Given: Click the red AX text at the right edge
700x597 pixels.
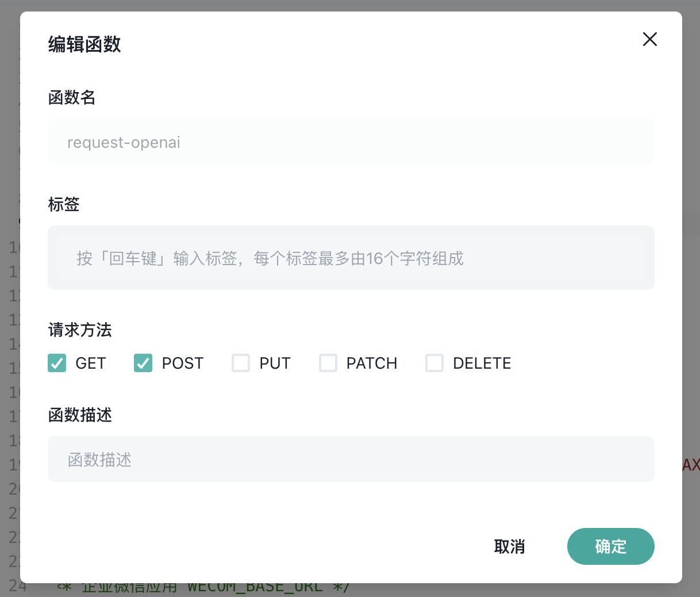Looking at the screenshot, I should [691, 464].
